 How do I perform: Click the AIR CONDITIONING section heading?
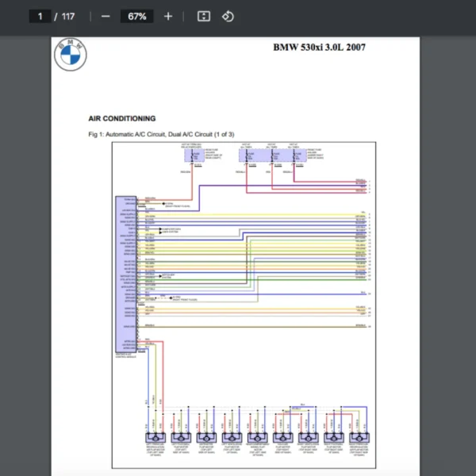(121, 118)
